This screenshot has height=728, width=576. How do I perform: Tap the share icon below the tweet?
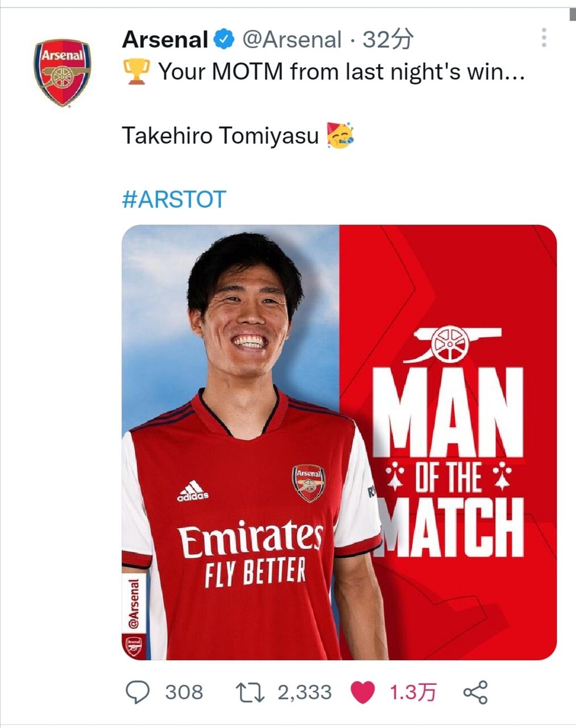475,692
